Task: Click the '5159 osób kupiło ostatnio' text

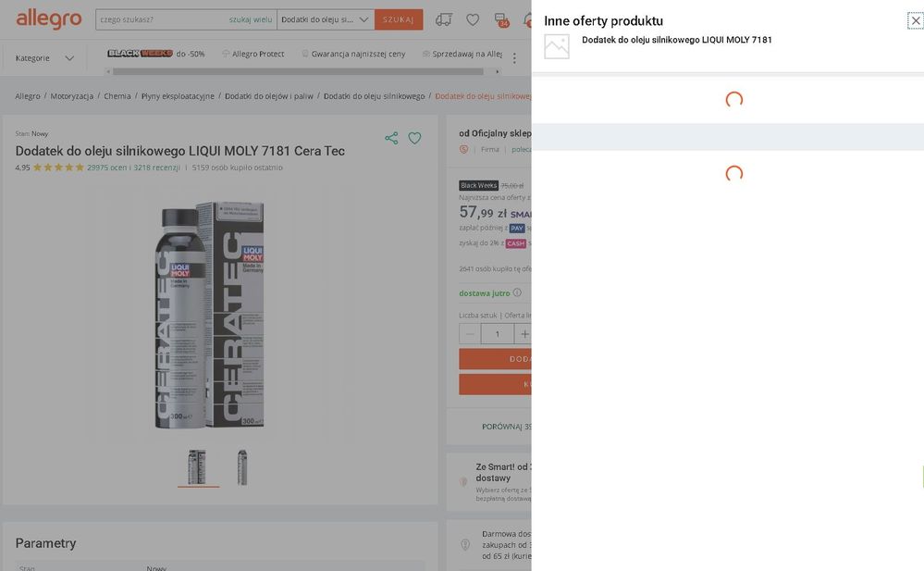Action: click(x=237, y=168)
